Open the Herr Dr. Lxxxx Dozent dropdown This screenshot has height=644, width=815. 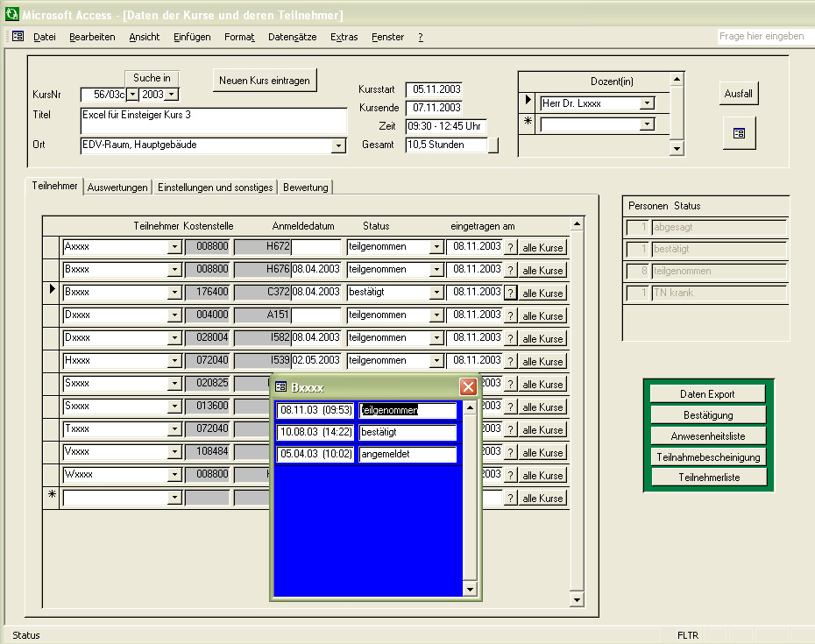(647, 103)
